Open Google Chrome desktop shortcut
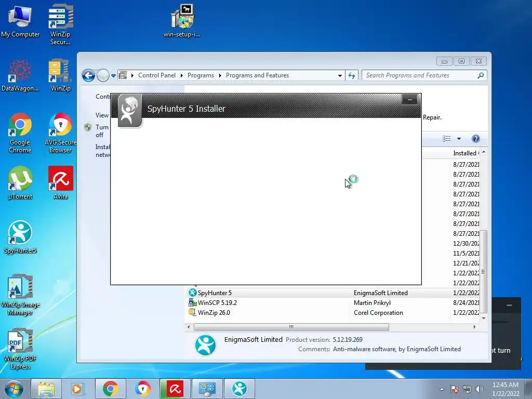This screenshot has width=532, height=399. [20, 133]
